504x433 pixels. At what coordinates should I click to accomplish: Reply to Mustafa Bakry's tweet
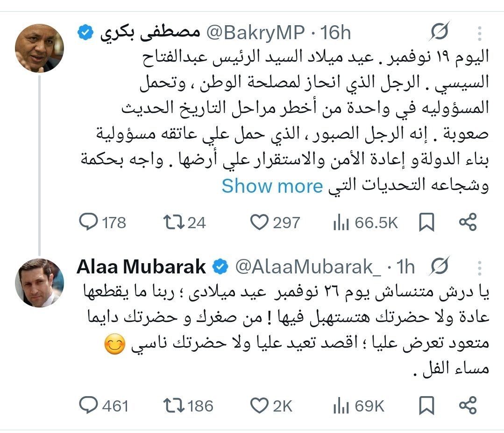87,223
